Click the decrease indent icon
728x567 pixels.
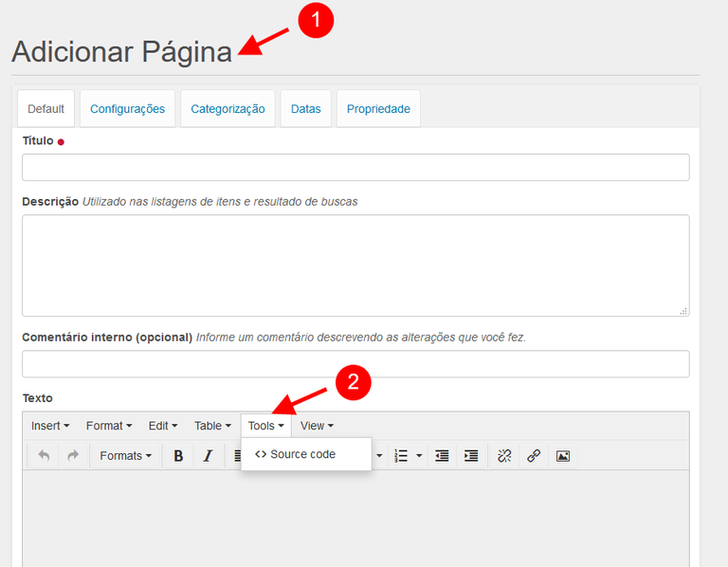[442, 456]
